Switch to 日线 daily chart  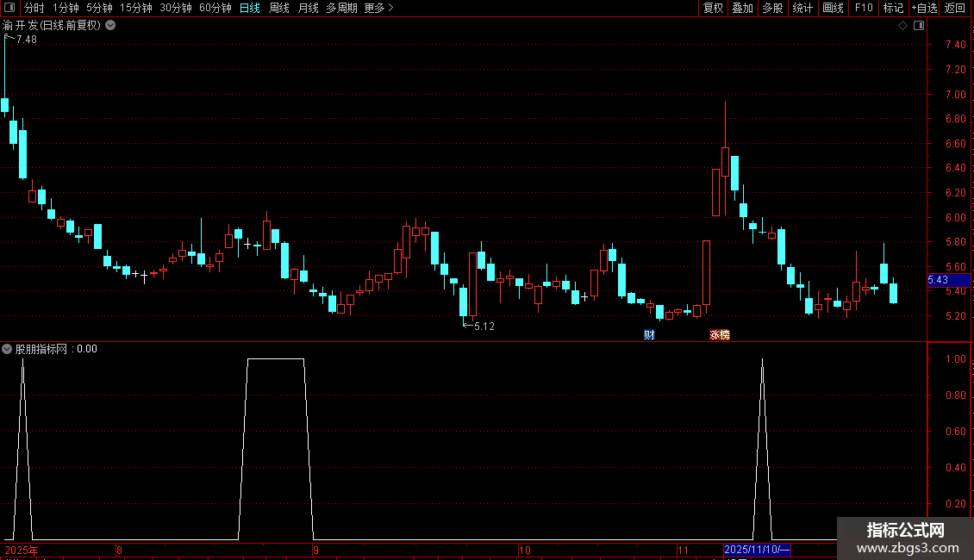click(x=250, y=8)
